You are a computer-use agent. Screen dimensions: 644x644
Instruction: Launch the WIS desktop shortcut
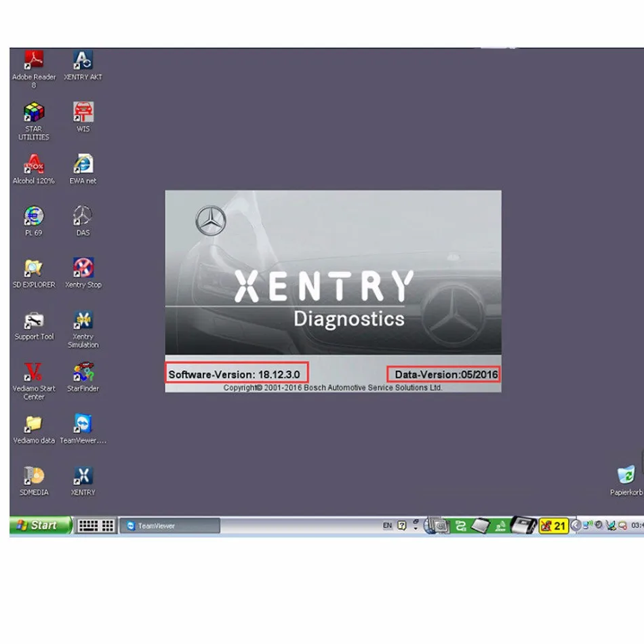(x=83, y=117)
